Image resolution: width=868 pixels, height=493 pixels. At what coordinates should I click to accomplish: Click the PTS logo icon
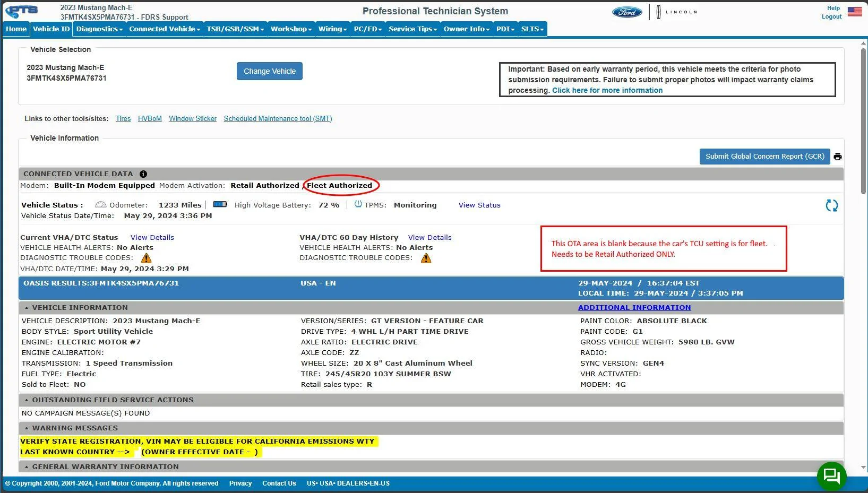pyautogui.click(x=22, y=11)
